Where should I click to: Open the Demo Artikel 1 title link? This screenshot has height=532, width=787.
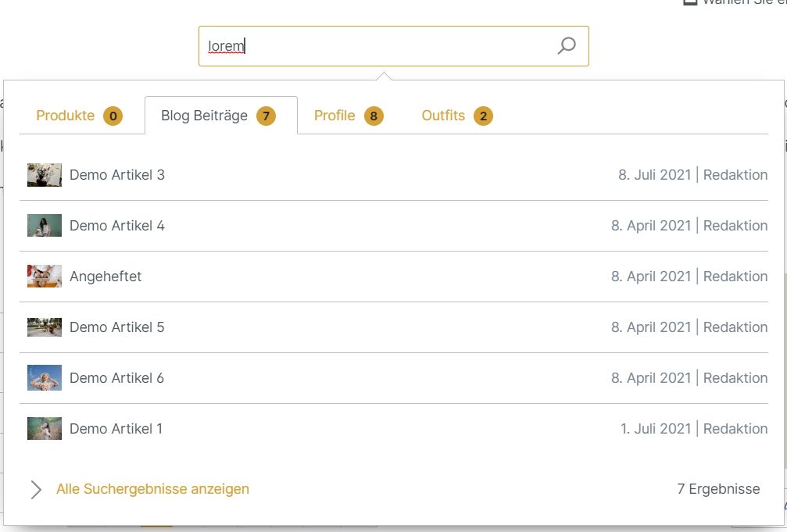coord(116,429)
